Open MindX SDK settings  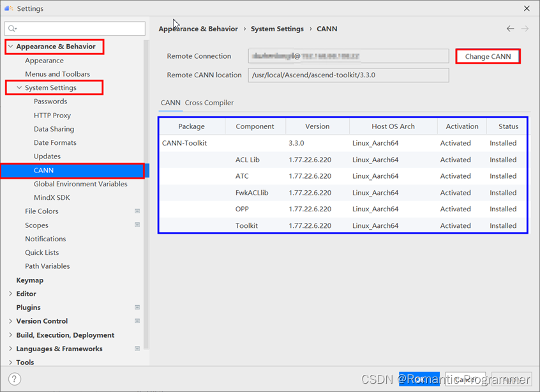pos(52,197)
